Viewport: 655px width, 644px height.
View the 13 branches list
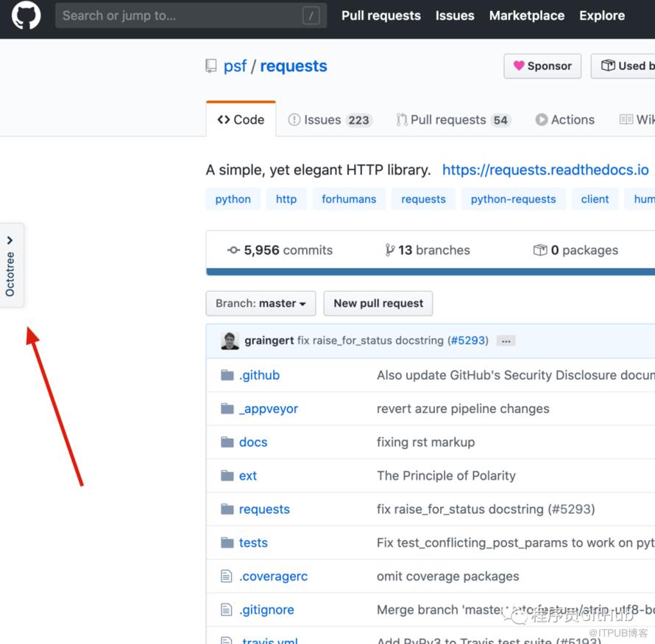pyautogui.click(x=428, y=250)
